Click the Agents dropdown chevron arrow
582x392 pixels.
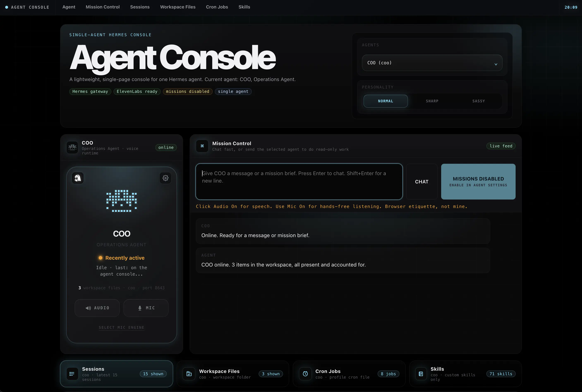[x=496, y=64]
